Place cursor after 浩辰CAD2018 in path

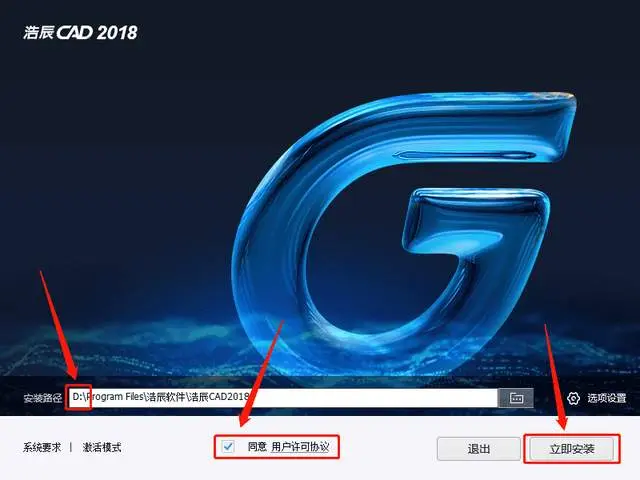[250, 397]
